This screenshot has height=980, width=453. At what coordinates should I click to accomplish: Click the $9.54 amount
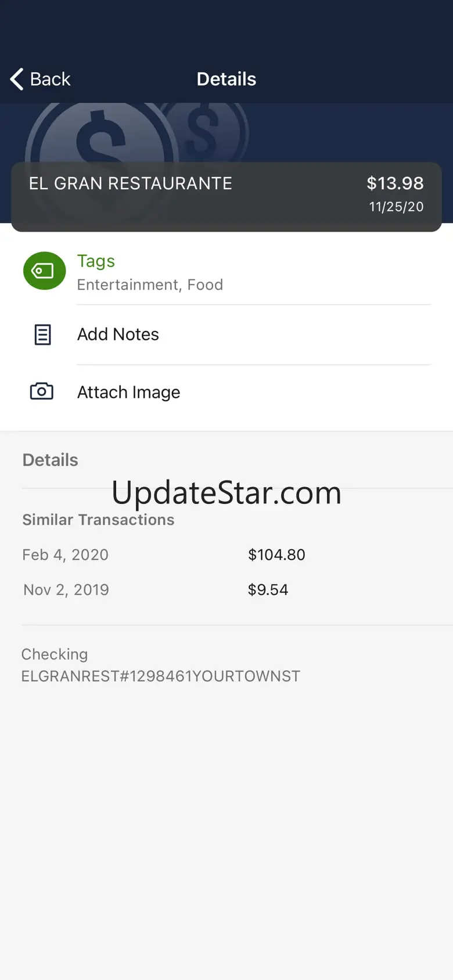click(x=268, y=590)
